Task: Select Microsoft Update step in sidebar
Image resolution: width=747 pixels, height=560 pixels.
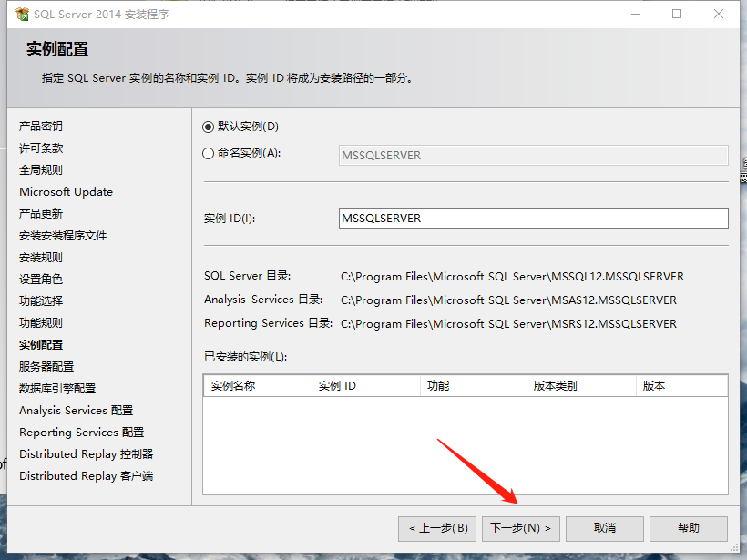Action: tap(67, 192)
